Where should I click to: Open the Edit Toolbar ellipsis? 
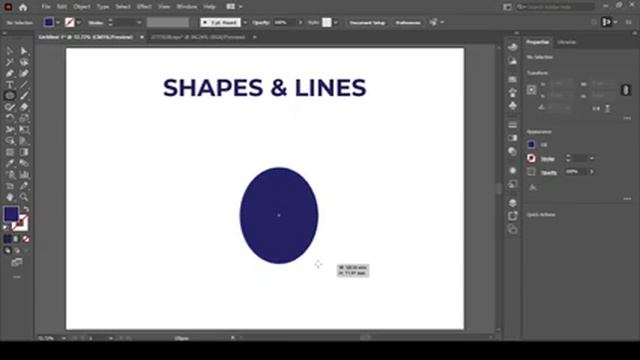tap(17, 277)
